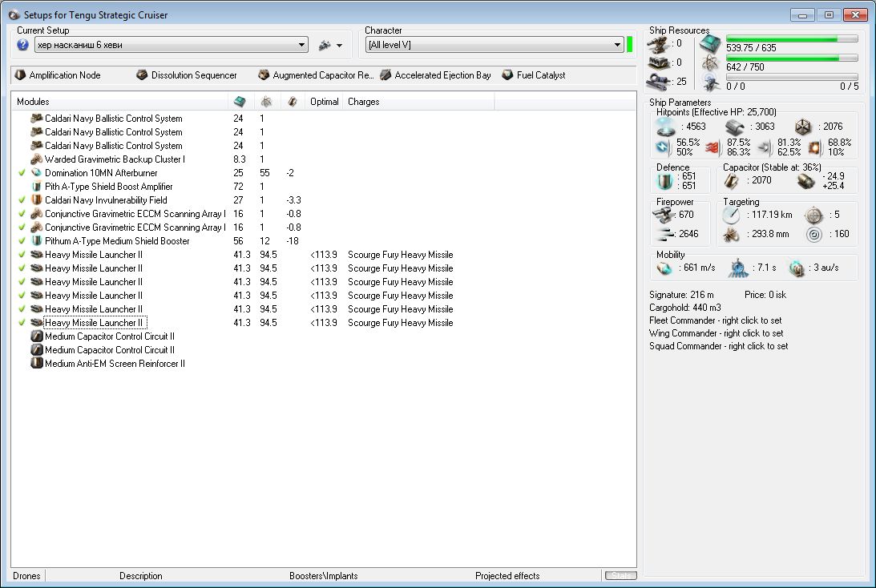Open the Current Setup dropdown
This screenshot has height=588, width=876.
click(x=171, y=45)
